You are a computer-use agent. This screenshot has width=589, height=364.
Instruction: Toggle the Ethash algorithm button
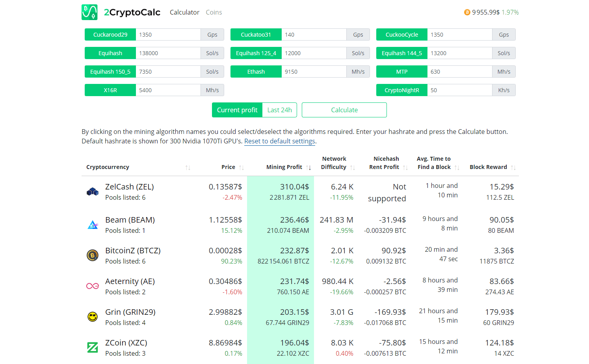[x=256, y=72]
